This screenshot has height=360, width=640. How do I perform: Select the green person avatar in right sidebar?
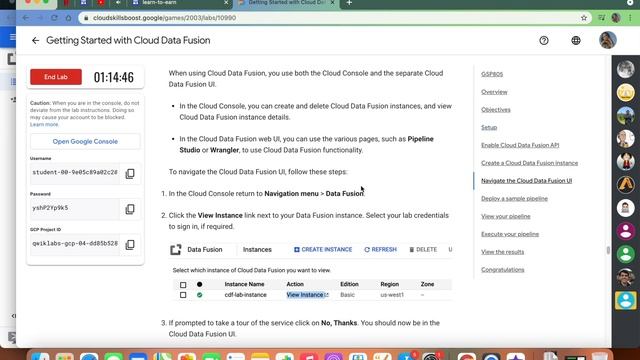(x=625, y=254)
